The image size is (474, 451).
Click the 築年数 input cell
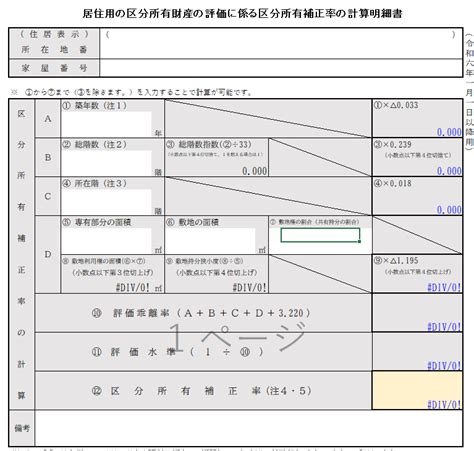(x=106, y=124)
